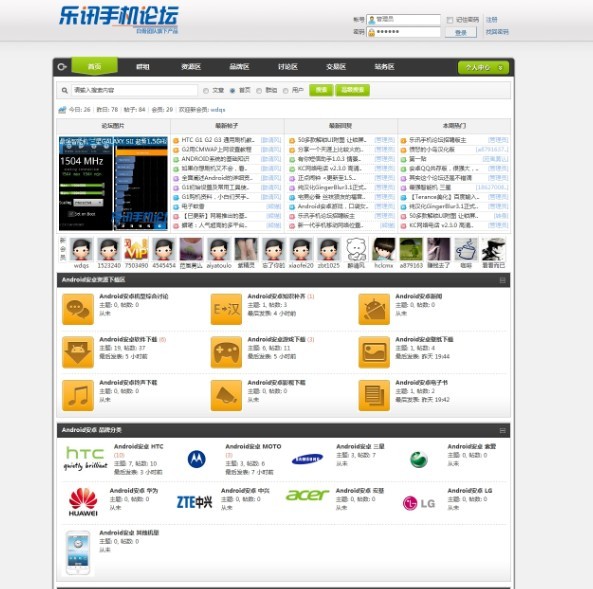Open the Android MOTO forum title
The height and width of the screenshot is (589, 593).
click(x=253, y=447)
